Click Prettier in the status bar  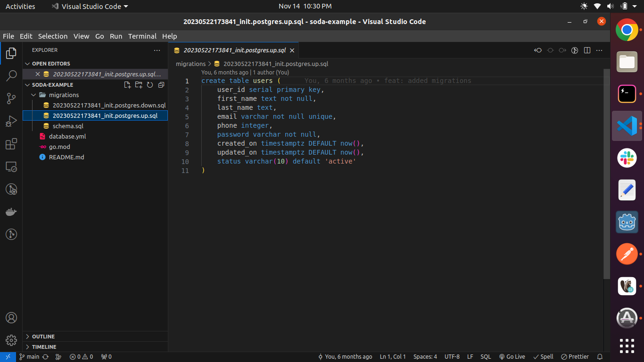click(575, 357)
